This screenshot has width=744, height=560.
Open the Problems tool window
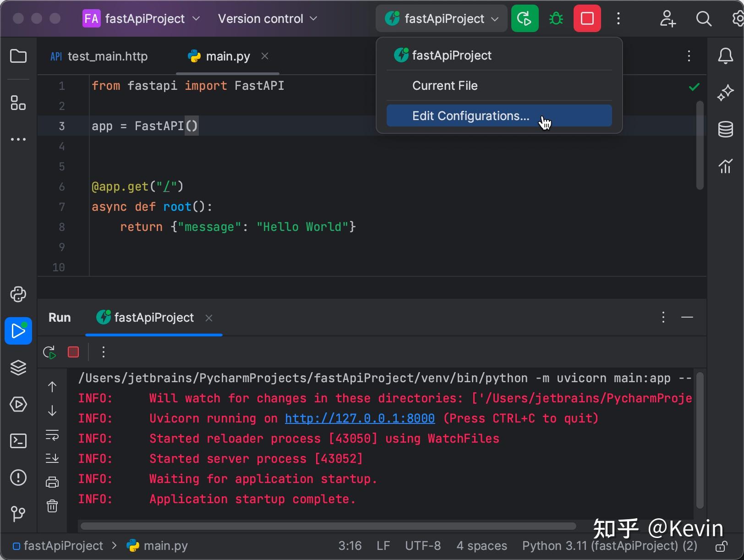point(18,478)
